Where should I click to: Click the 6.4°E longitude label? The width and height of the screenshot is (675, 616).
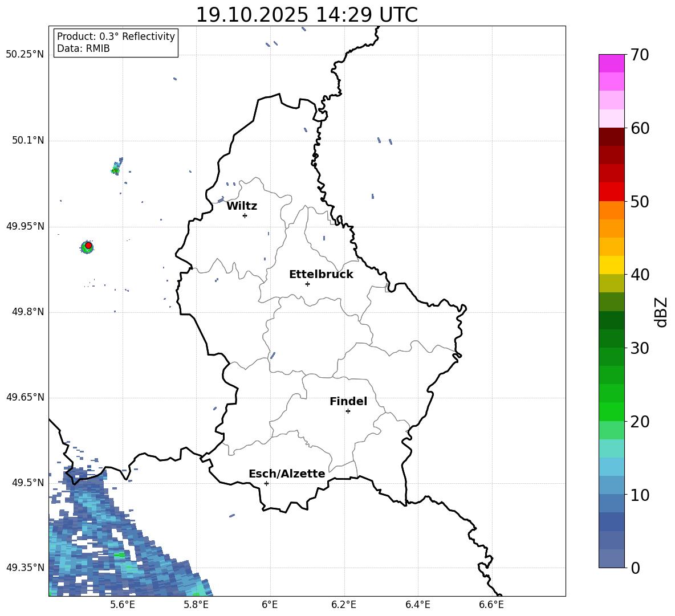(418, 605)
